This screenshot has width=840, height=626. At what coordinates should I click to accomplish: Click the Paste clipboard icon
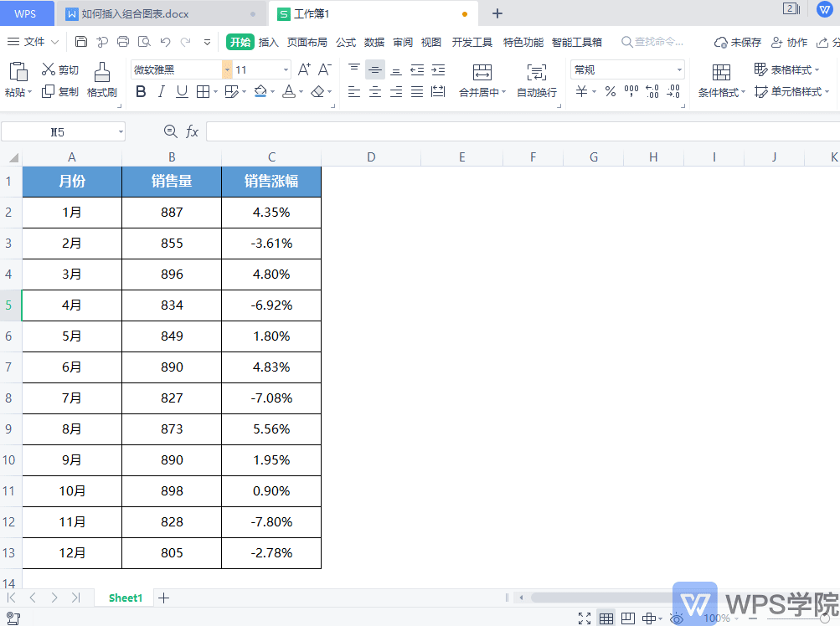(18, 71)
